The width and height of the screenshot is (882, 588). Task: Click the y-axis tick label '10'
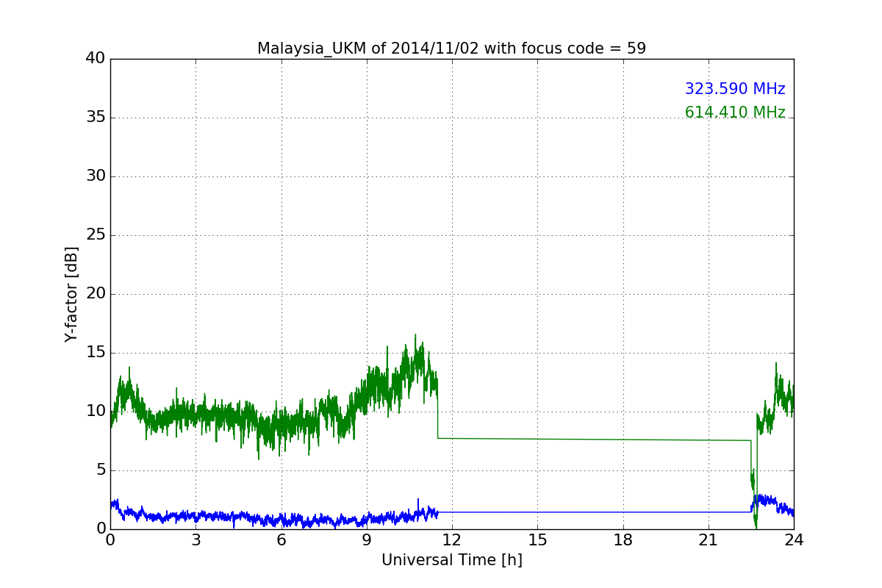(96, 412)
